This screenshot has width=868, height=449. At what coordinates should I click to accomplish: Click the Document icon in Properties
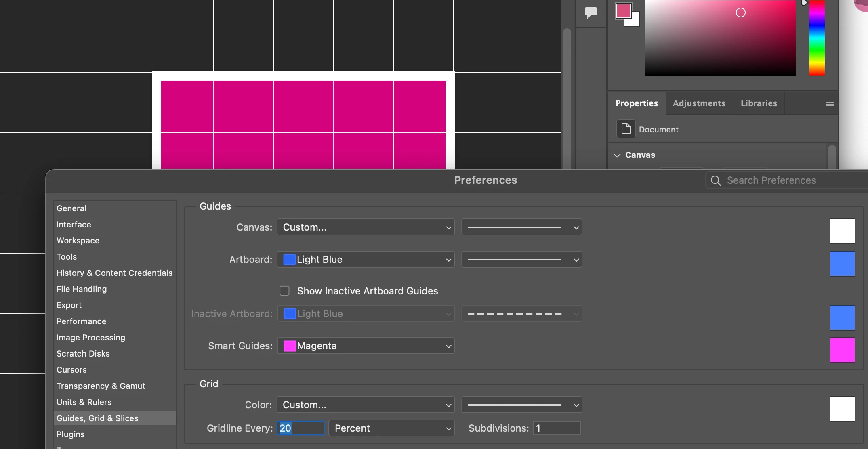[x=626, y=129]
